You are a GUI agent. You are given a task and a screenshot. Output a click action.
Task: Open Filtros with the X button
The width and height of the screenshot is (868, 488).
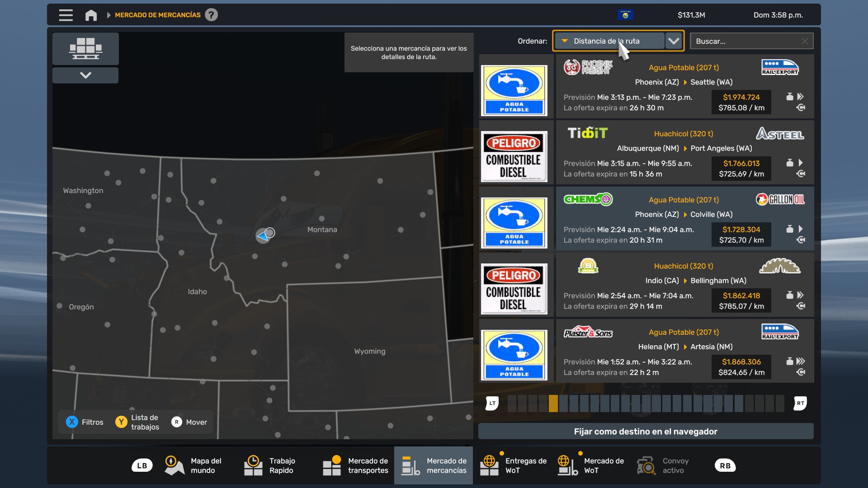click(x=72, y=422)
